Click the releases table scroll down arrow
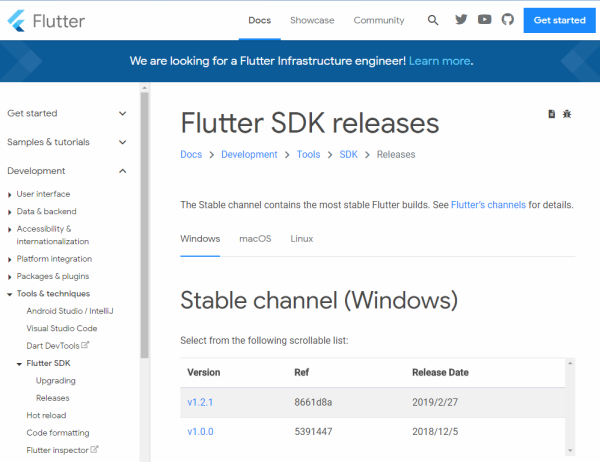 coord(570,451)
